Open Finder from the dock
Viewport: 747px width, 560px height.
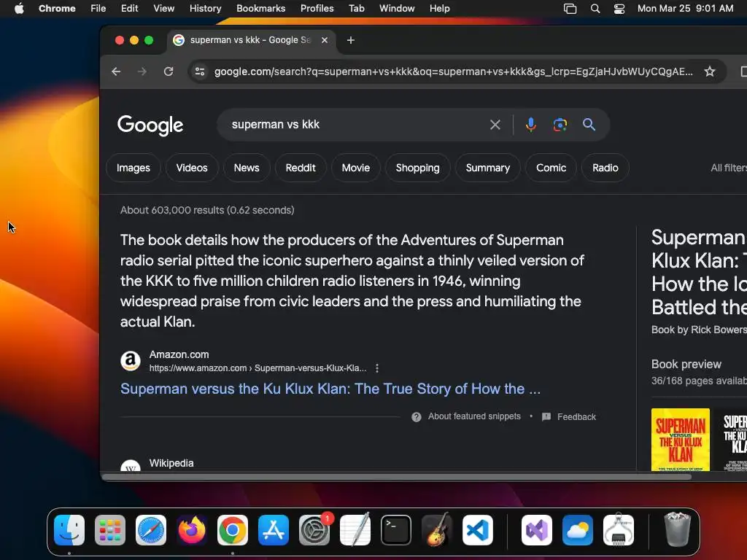click(69, 530)
